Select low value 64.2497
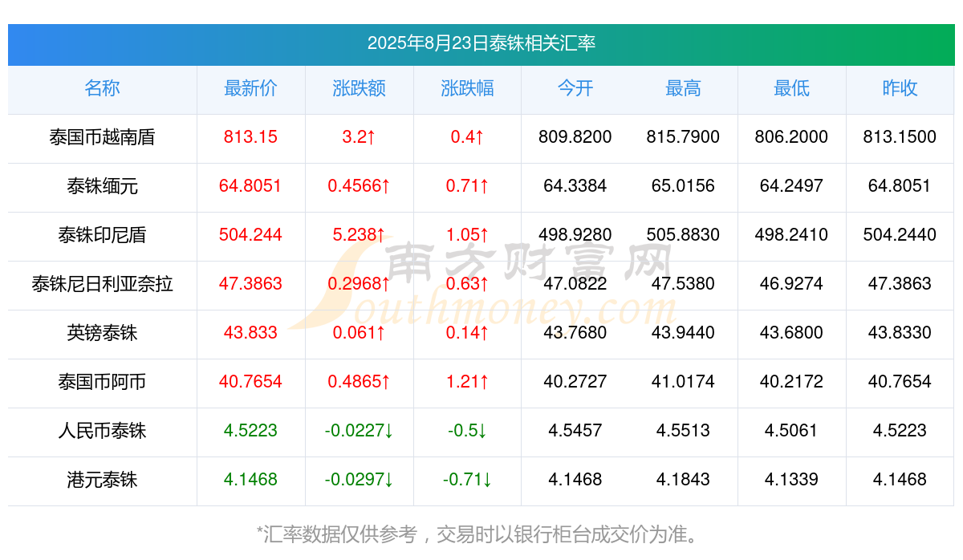 791,186
